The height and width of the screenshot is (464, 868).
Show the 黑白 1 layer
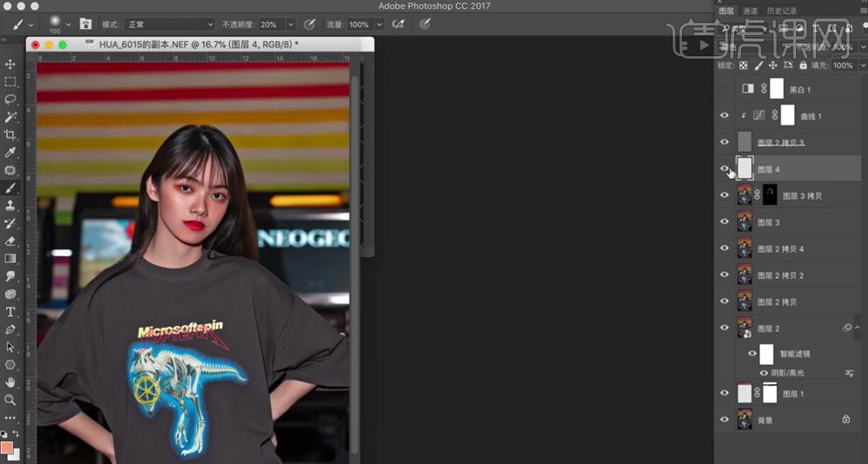724,89
